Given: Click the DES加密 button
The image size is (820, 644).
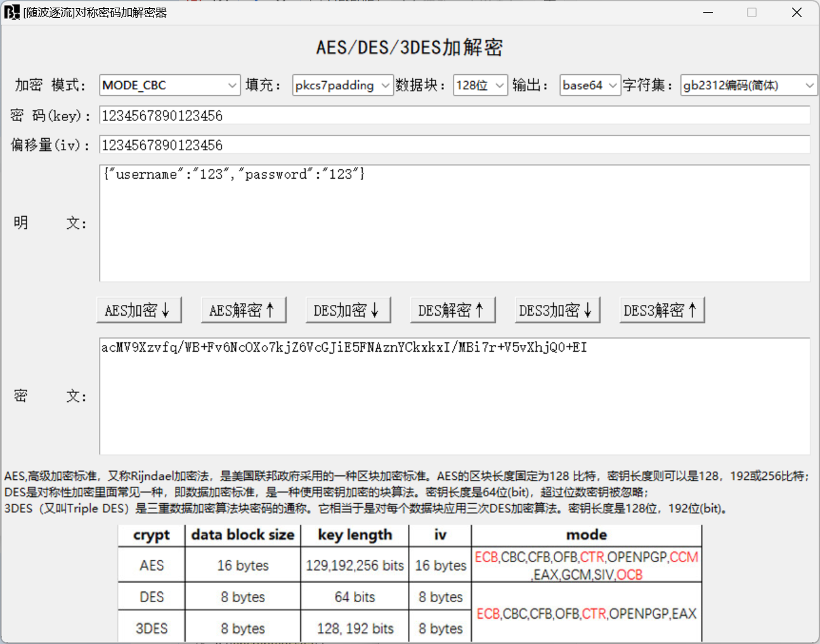Looking at the screenshot, I should tap(348, 309).
